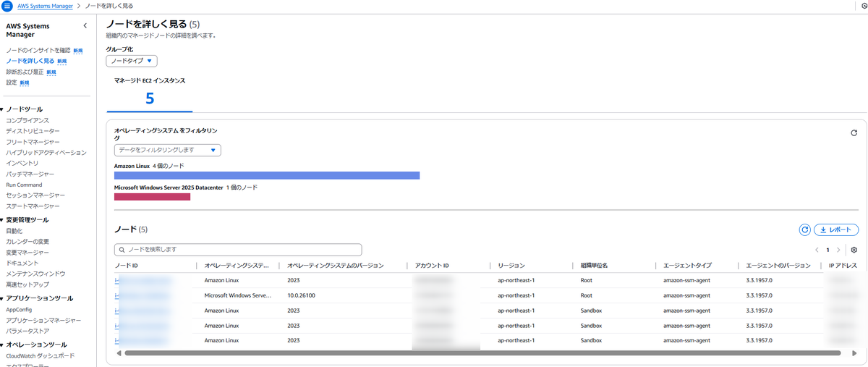
Task: Open セッションマネージャー in the sidebar
Action: pos(35,195)
